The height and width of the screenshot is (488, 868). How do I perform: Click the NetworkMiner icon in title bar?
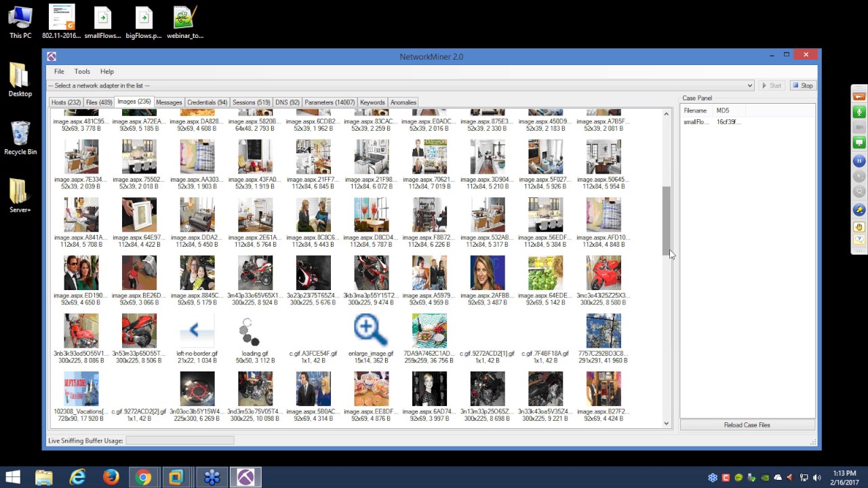click(52, 56)
